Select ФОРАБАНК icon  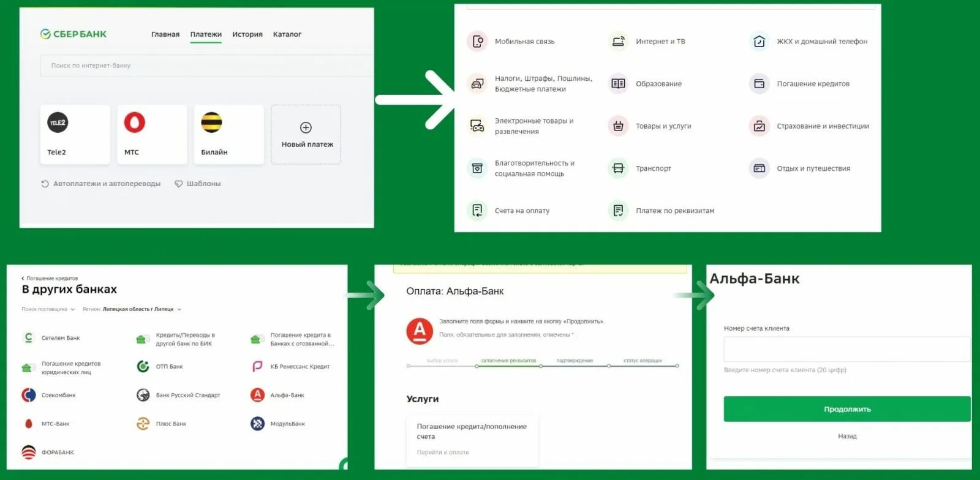pos(28,452)
